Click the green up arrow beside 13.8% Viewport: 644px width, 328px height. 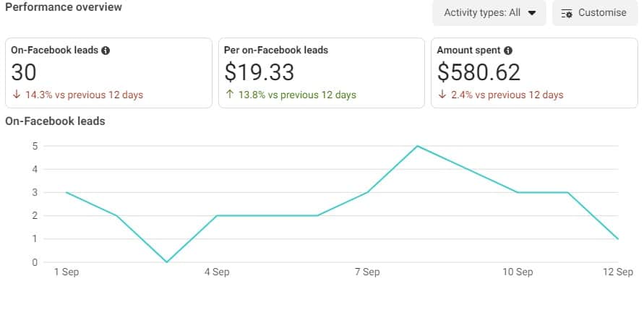[x=228, y=95]
